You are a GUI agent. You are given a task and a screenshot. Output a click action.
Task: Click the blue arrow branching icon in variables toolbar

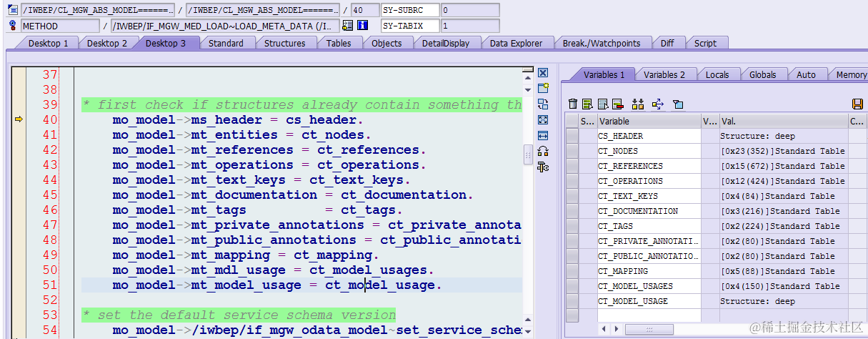[x=658, y=104]
